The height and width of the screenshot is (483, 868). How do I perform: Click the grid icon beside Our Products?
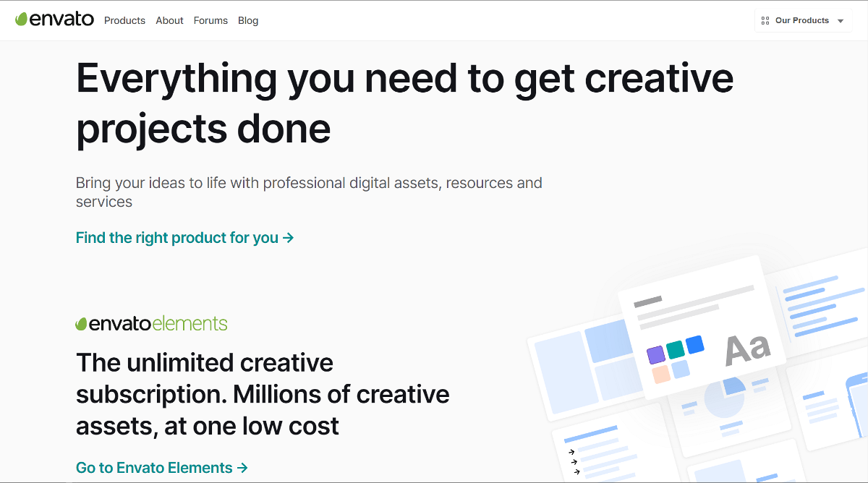click(765, 21)
